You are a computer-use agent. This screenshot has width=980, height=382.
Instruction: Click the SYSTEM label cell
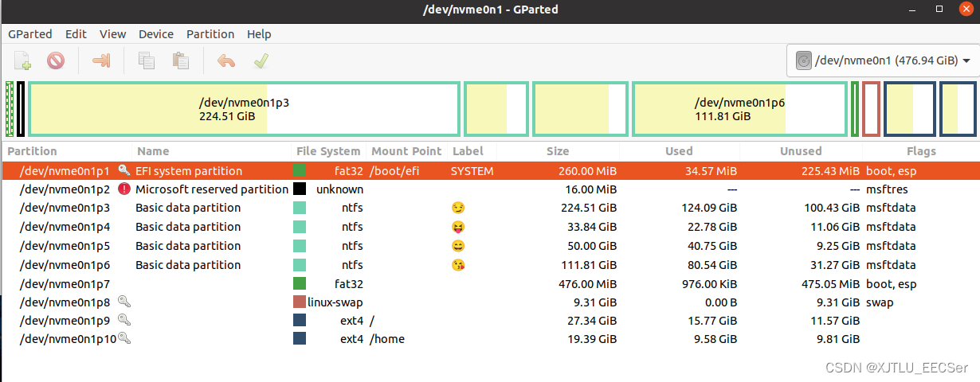[x=472, y=170]
